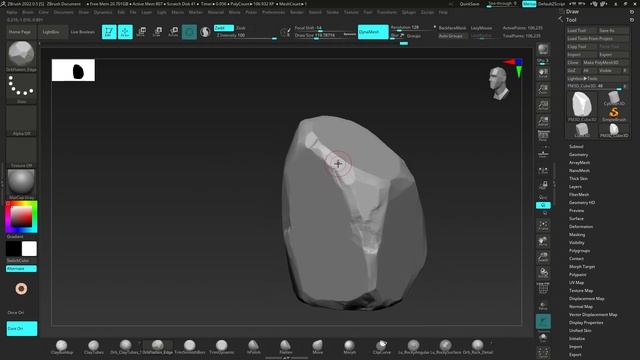Select the Flatten brush

286,347
